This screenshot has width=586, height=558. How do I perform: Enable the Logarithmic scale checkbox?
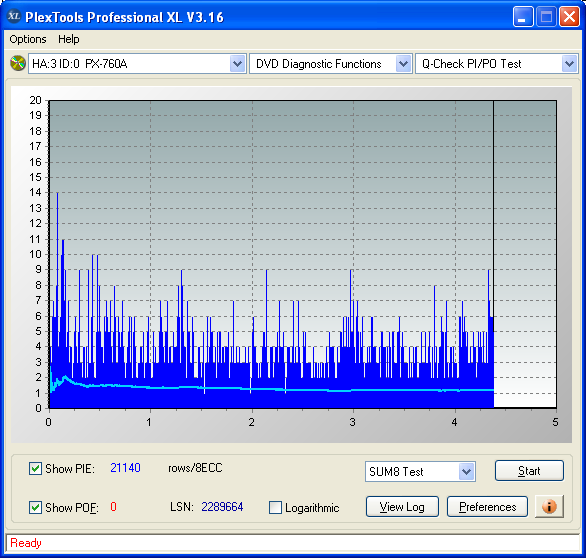275,507
